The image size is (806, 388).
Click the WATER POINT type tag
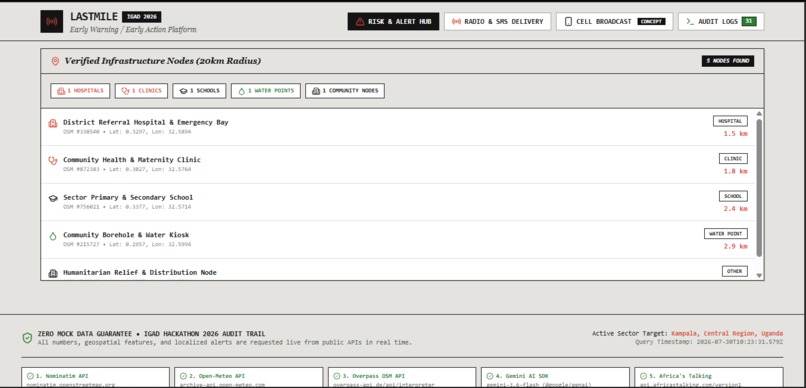click(x=726, y=234)
